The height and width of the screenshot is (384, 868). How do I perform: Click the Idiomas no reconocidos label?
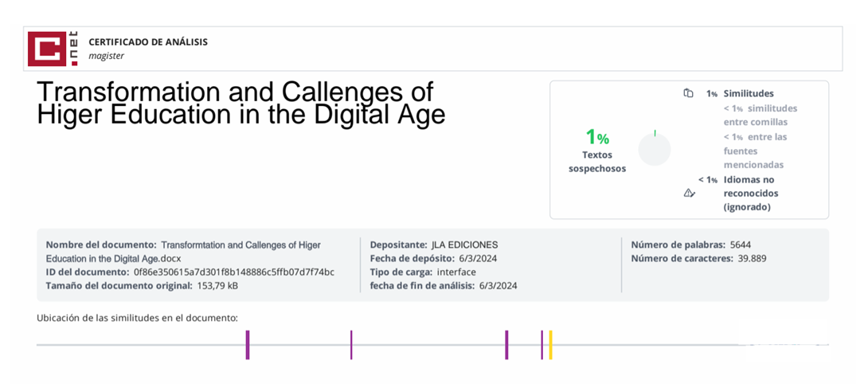[x=750, y=193]
